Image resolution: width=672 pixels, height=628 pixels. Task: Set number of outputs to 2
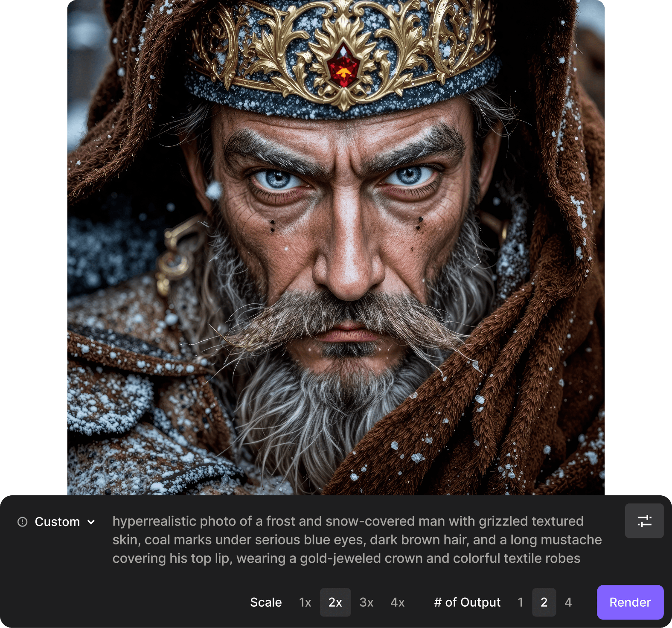point(544,602)
